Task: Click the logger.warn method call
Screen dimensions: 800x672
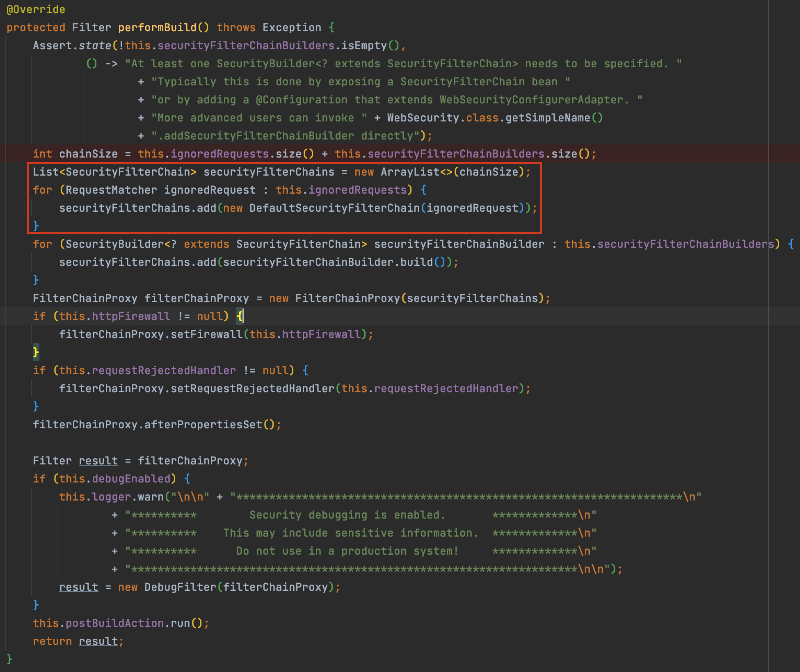Action: point(151,497)
